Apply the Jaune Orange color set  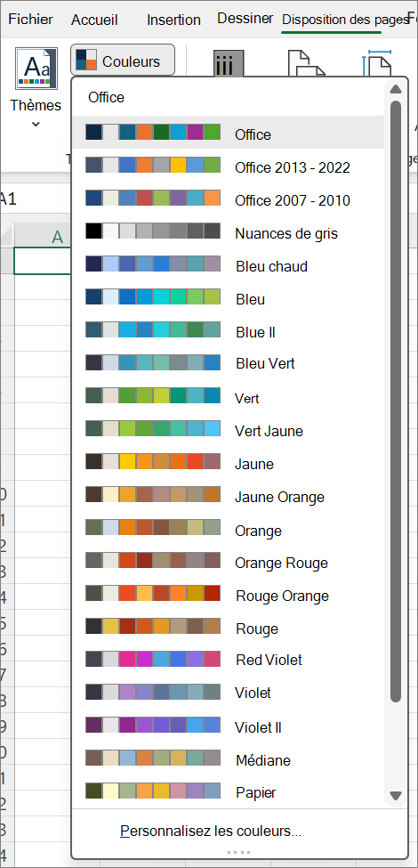pyautogui.click(x=229, y=496)
